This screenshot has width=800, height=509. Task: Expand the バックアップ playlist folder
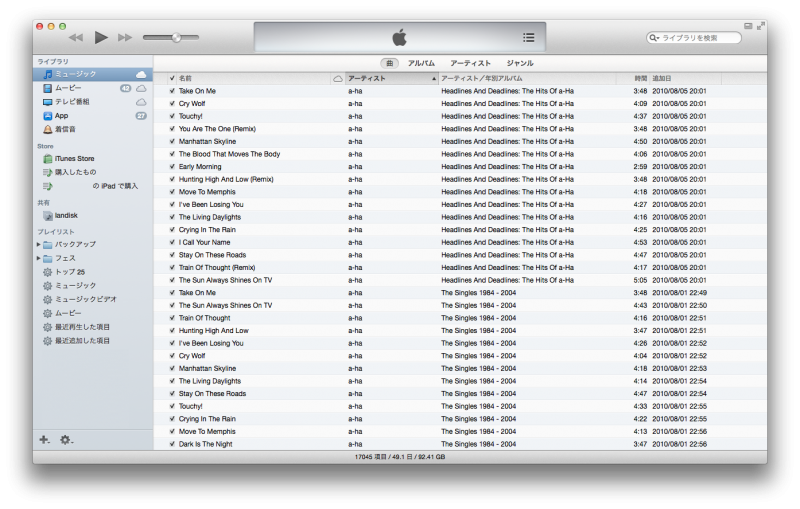[x=39, y=245]
